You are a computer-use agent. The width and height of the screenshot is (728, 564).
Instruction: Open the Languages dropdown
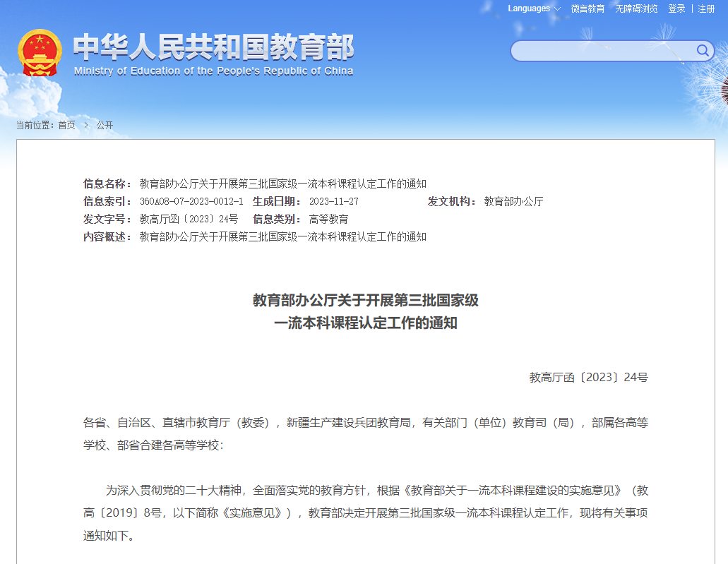pyautogui.click(x=534, y=8)
